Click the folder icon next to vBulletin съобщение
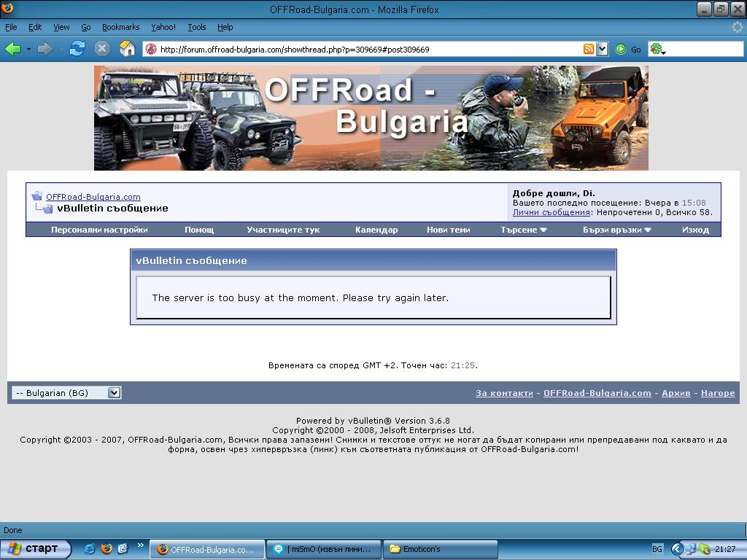Screen dimensions: 747x560 [48, 209]
